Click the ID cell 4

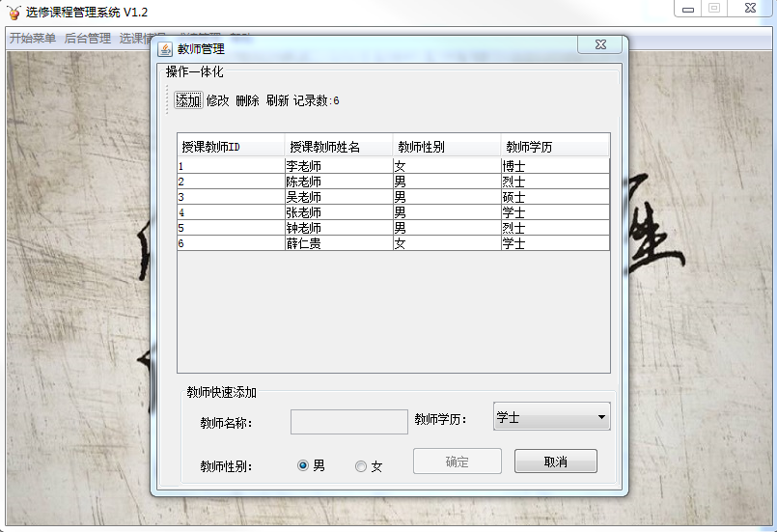[231, 212]
